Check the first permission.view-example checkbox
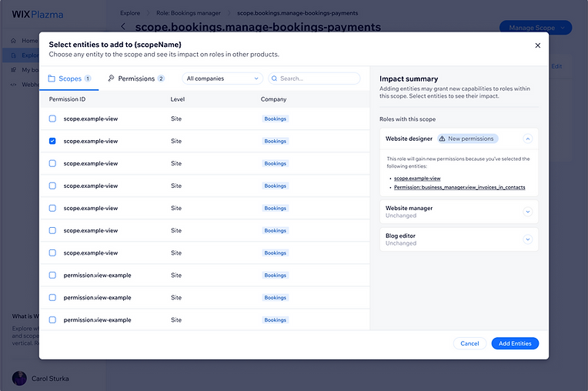The height and width of the screenshot is (391, 588). pyautogui.click(x=52, y=275)
